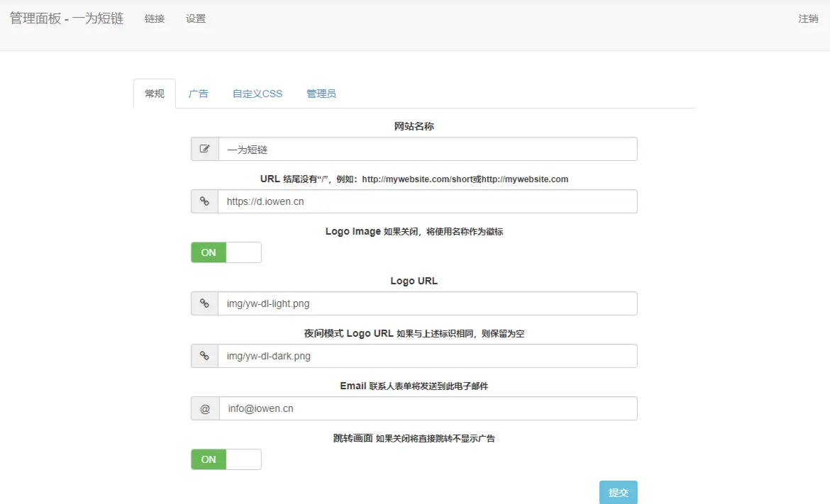830x504 pixels.
Task: Focus the 夜间模式 Logo URL input field
Action: click(428, 356)
